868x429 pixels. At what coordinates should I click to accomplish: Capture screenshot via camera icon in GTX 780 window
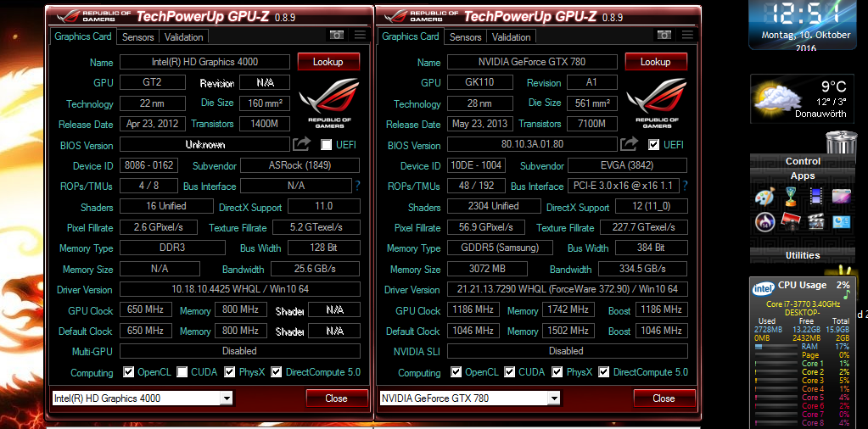tap(664, 36)
